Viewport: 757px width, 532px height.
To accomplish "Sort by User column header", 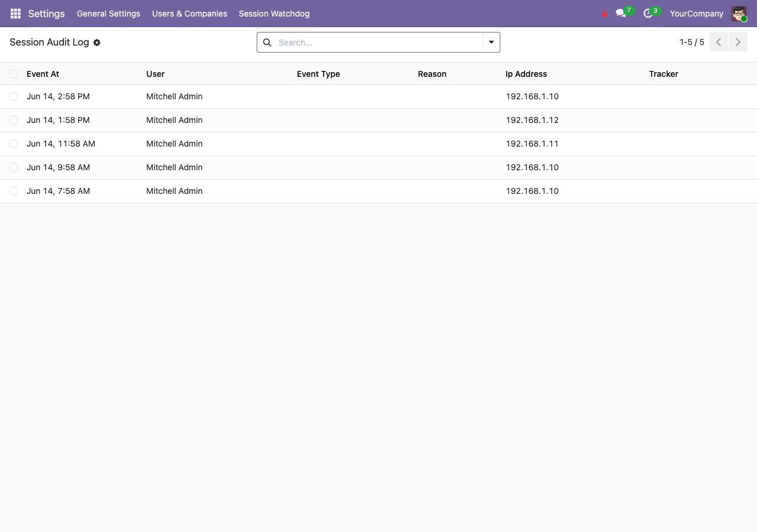I will tap(156, 74).
